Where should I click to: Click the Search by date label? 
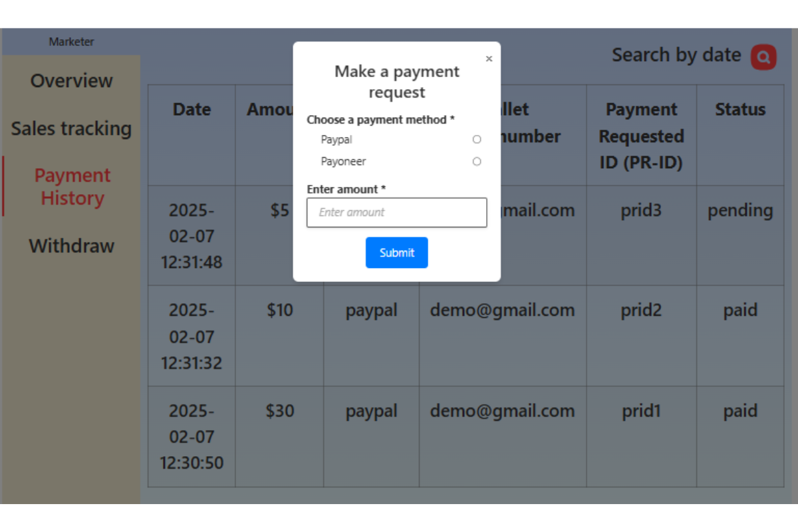[676, 55]
